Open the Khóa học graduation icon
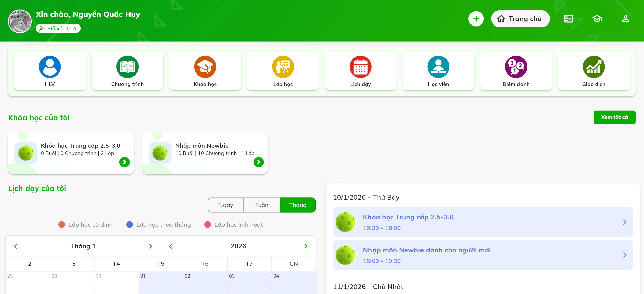Image resolution: width=644 pixels, height=294 pixels. click(205, 67)
